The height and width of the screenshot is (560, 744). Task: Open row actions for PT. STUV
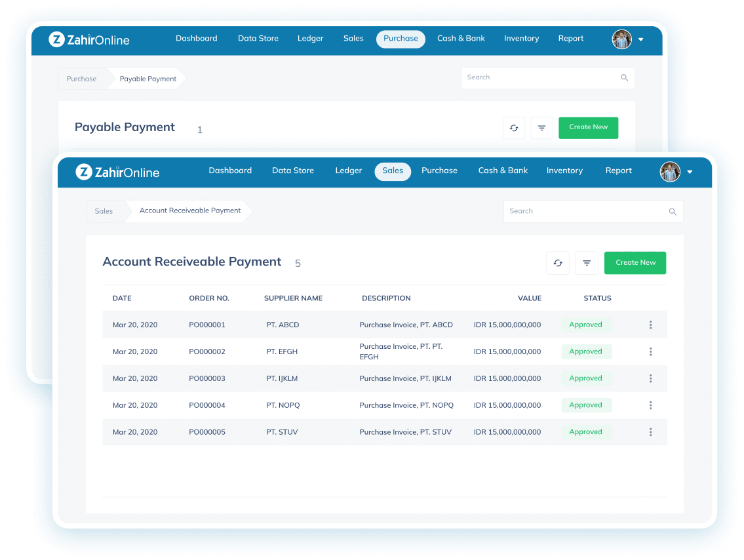pos(650,432)
